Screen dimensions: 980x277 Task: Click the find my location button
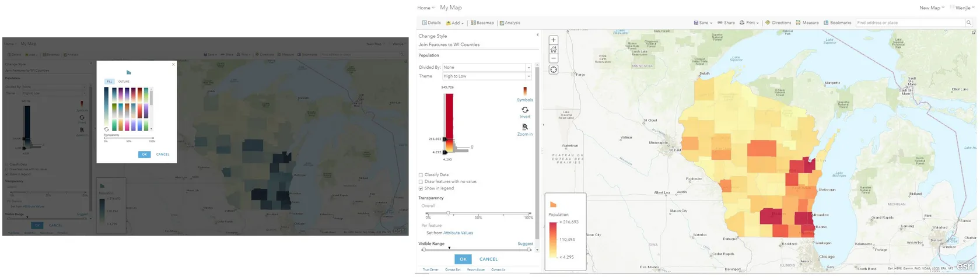click(x=554, y=70)
